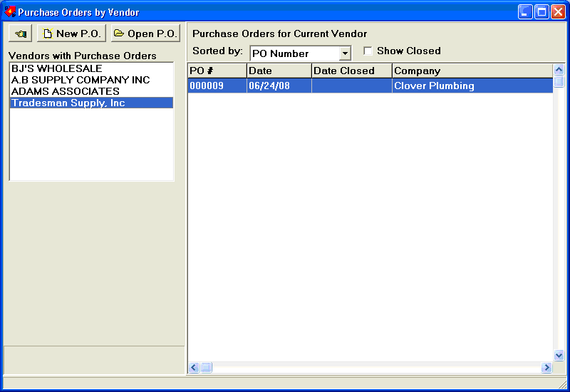
Task: Create a New P.O.
Action: pyautogui.click(x=72, y=33)
